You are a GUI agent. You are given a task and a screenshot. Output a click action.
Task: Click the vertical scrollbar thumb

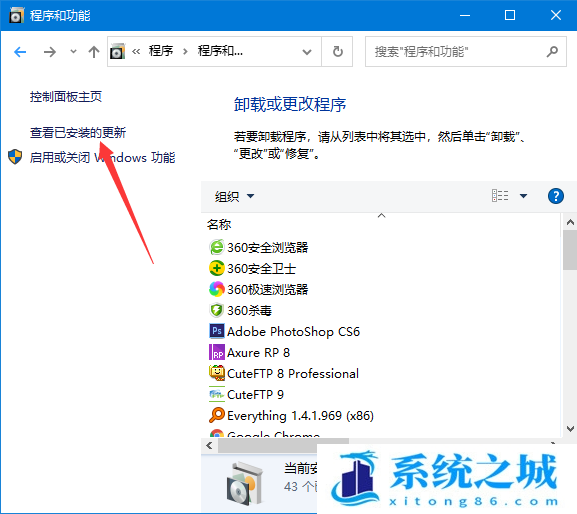click(x=570, y=250)
